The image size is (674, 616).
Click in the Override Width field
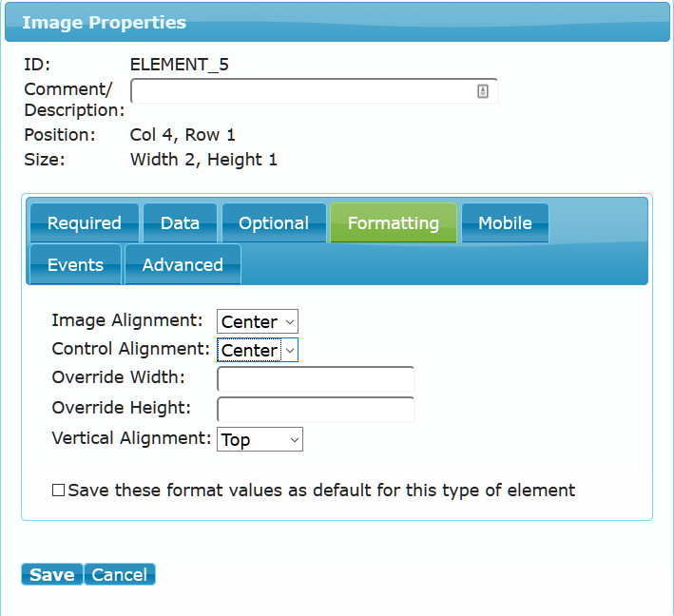316,378
